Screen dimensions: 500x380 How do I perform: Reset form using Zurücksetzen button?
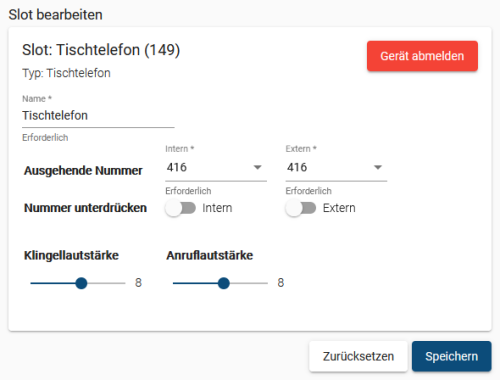pos(358,356)
